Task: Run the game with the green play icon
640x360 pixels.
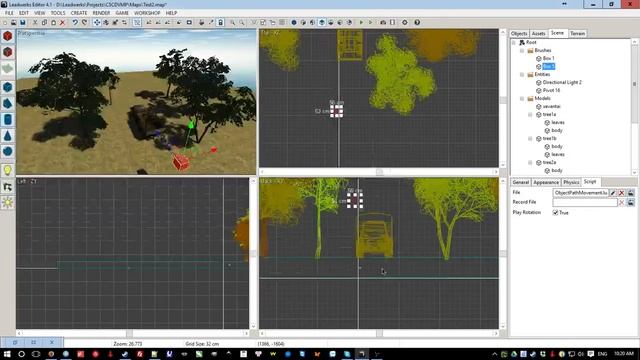Action: (x=361, y=22)
